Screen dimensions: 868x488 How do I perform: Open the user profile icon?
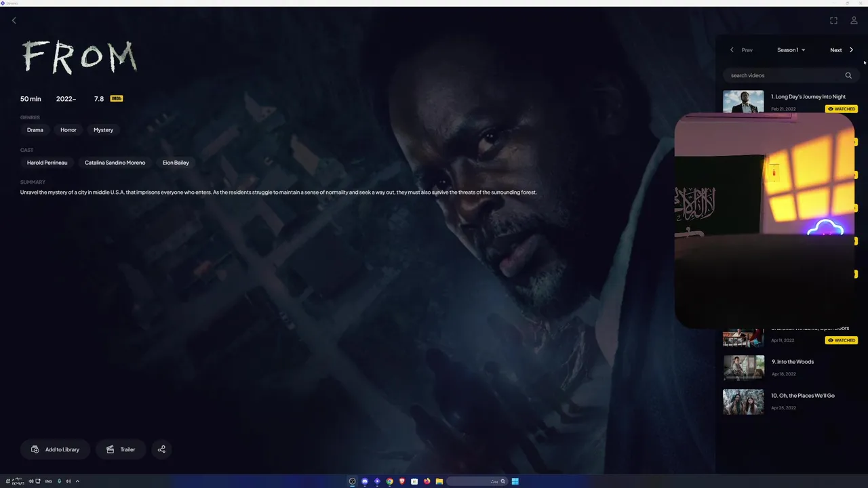pos(854,20)
